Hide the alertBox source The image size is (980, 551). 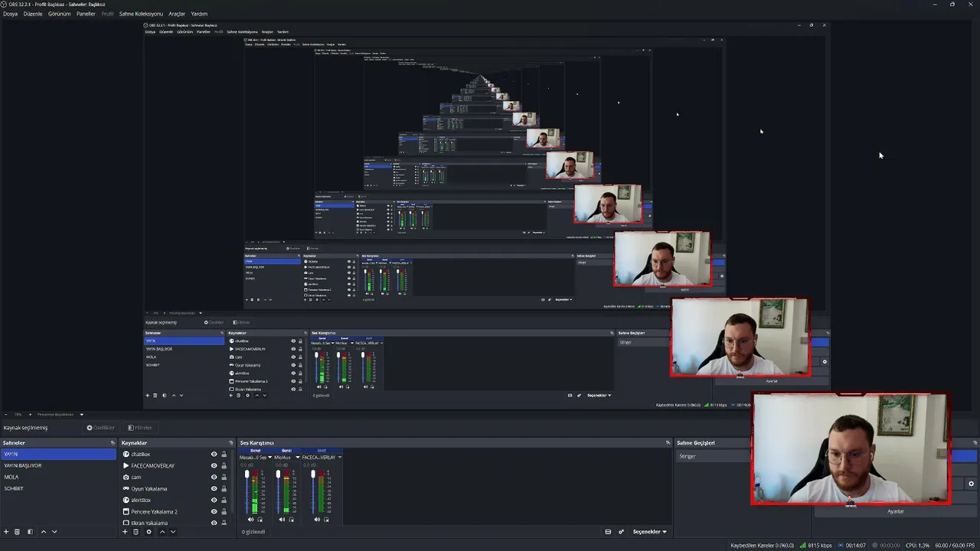coord(214,500)
